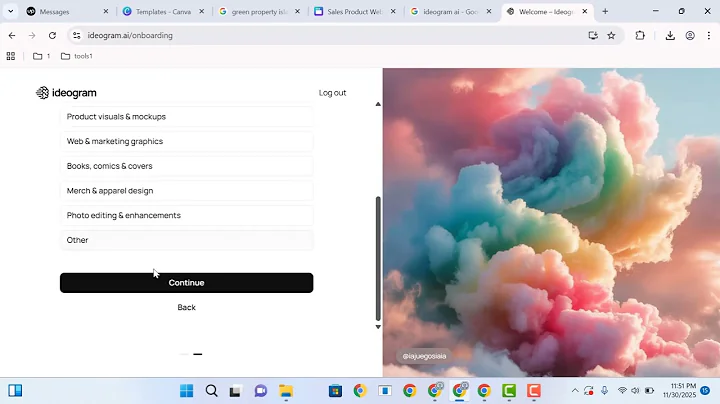Open the tab search dropdown arrow
Viewport: 720px width, 404px height.
[11, 11]
